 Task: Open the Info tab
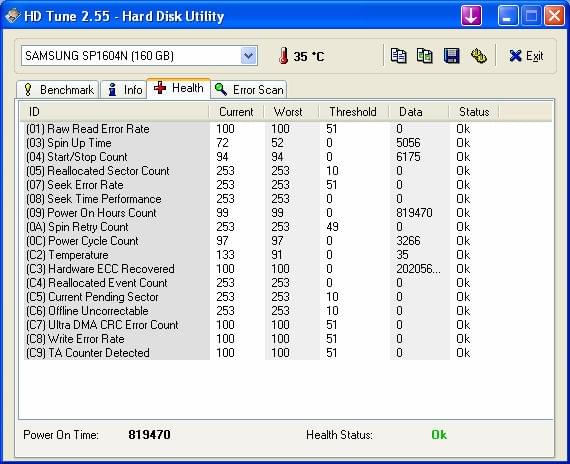point(124,89)
